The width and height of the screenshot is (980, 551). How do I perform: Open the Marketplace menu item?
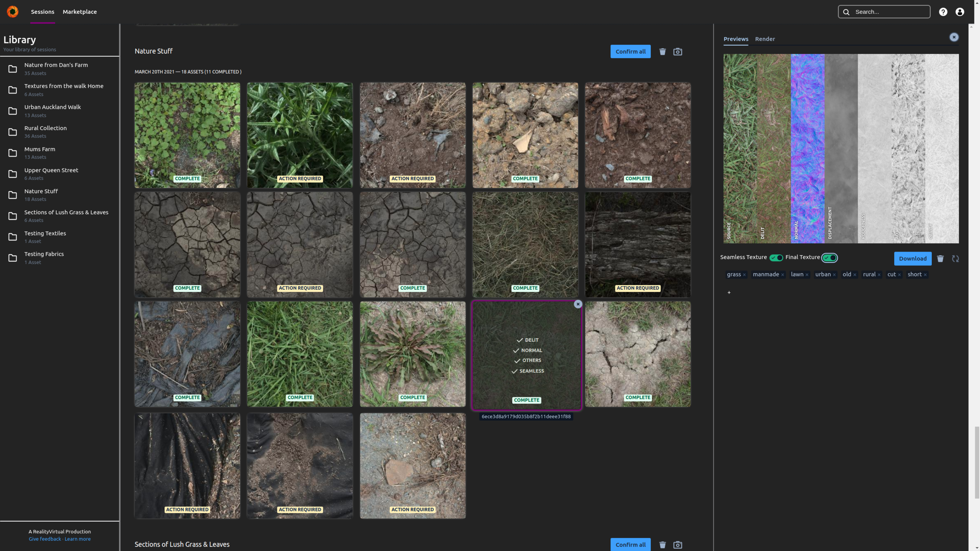coord(80,11)
